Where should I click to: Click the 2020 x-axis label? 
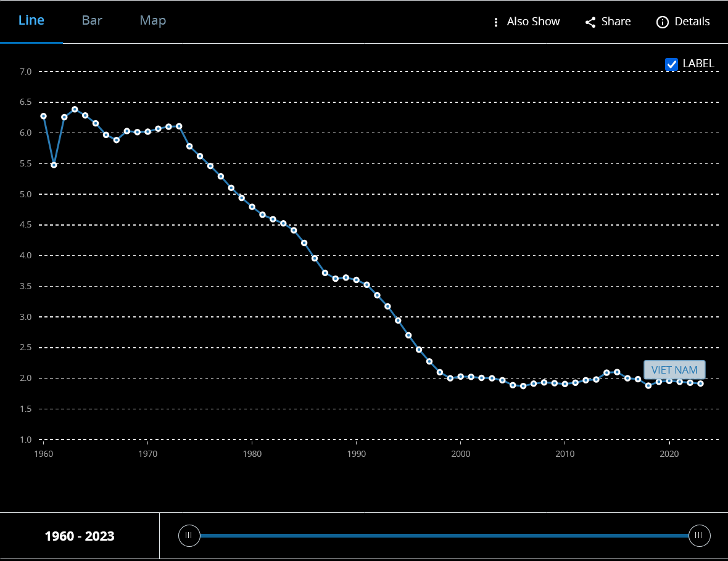click(669, 454)
